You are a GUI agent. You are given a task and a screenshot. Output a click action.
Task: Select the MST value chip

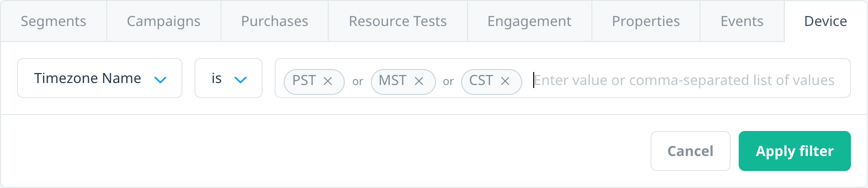403,81
